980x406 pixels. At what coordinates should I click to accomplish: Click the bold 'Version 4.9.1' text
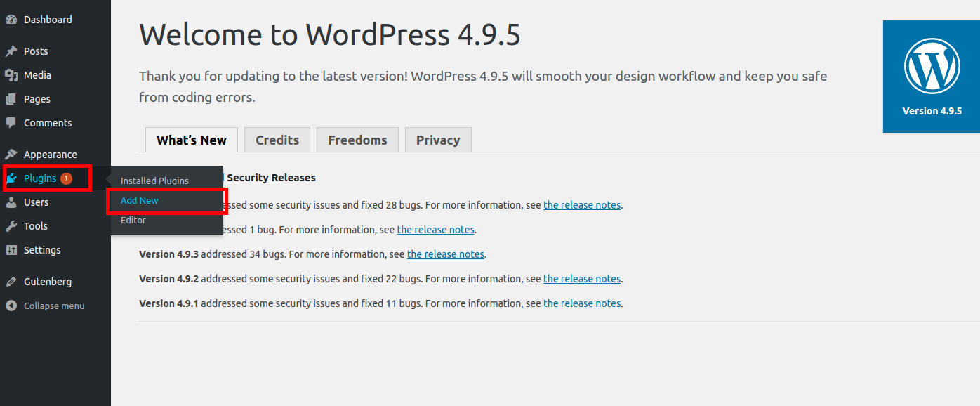(x=168, y=303)
